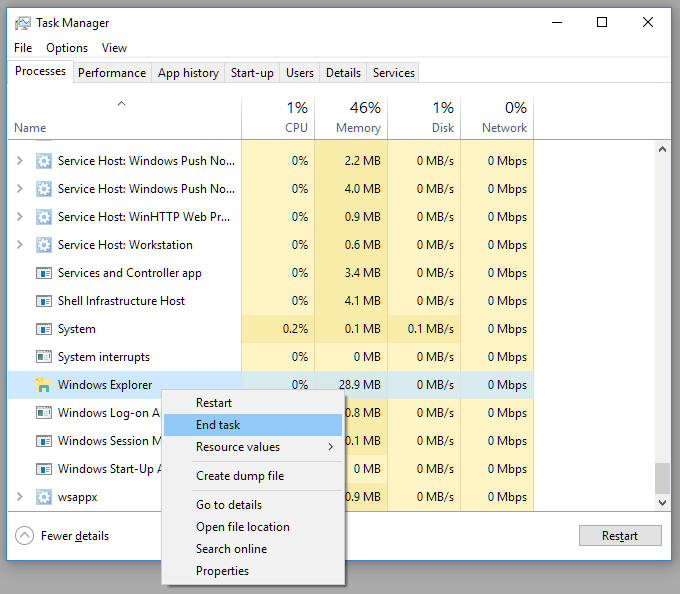Choose Restart from the context menu
The image size is (680, 594).
pos(253,403)
